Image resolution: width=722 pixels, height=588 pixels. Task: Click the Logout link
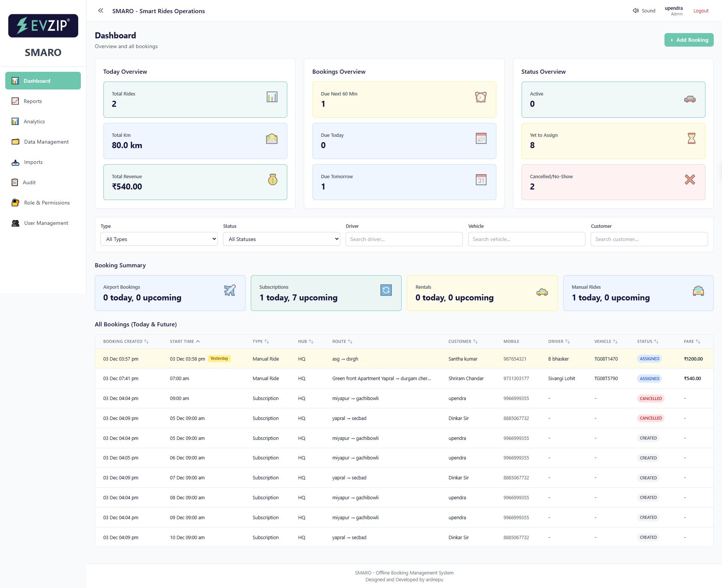(x=700, y=11)
